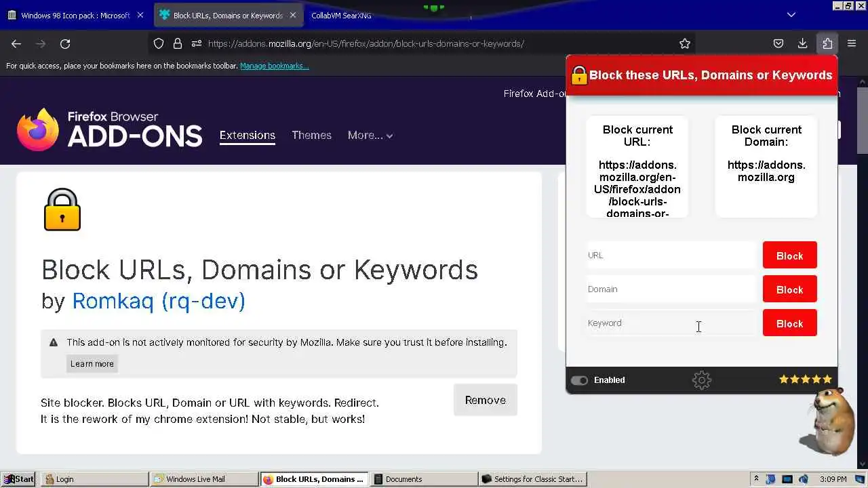View site security padlock in address bar

pyautogui.click(x=178, y=43)
